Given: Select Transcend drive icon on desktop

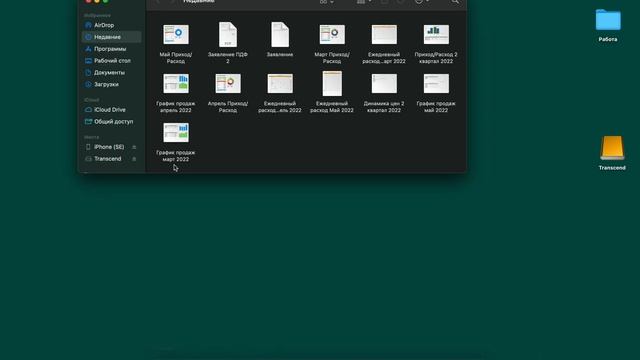Looking at the screenshot, I should point(612,148).
